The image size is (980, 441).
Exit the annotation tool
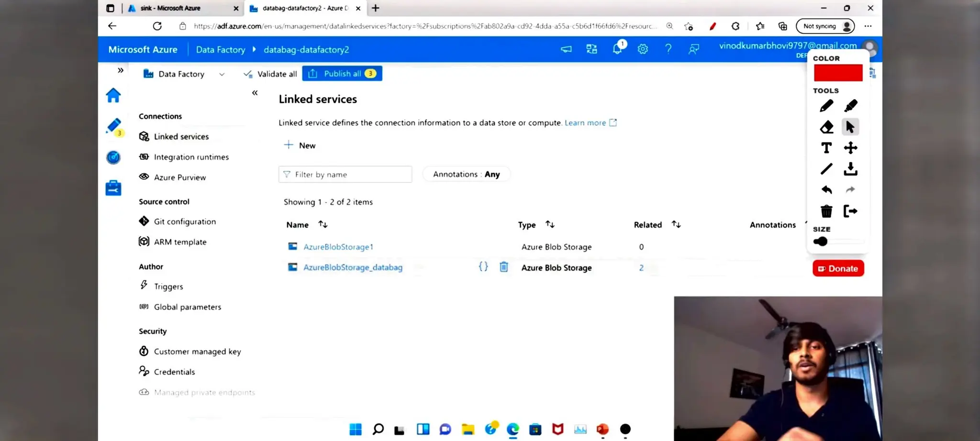tap(850, 211)
